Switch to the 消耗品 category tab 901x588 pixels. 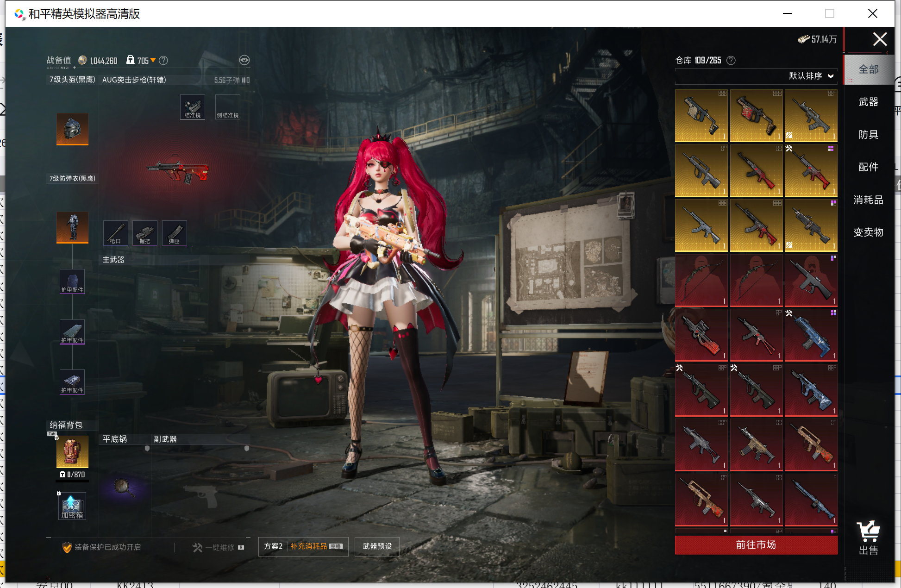[868, 200]
